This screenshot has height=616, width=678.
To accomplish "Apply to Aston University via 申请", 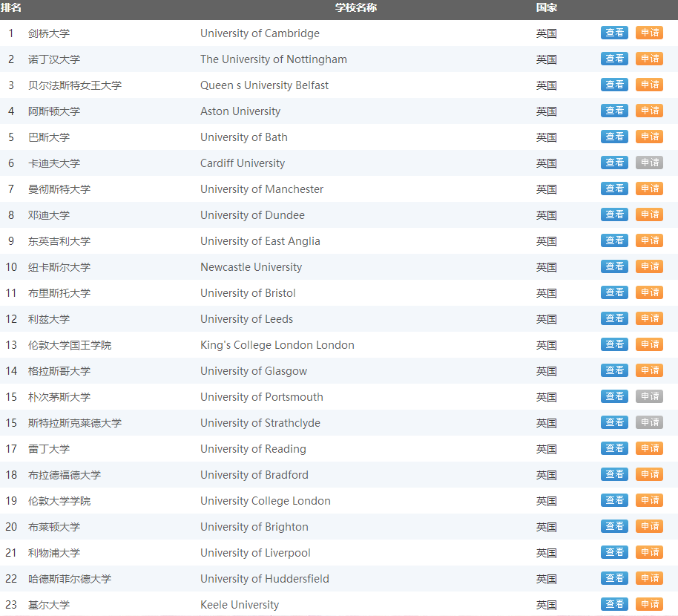I will (x=650, y=111).
